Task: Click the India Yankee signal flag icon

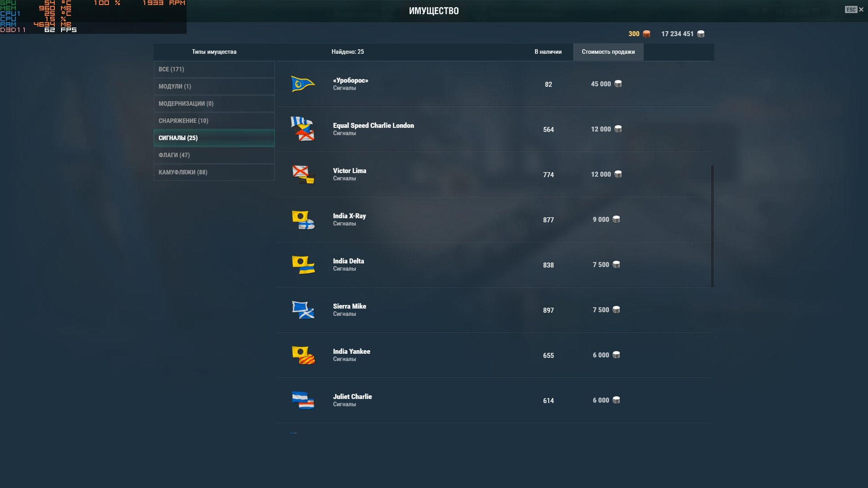Action: 303,355
